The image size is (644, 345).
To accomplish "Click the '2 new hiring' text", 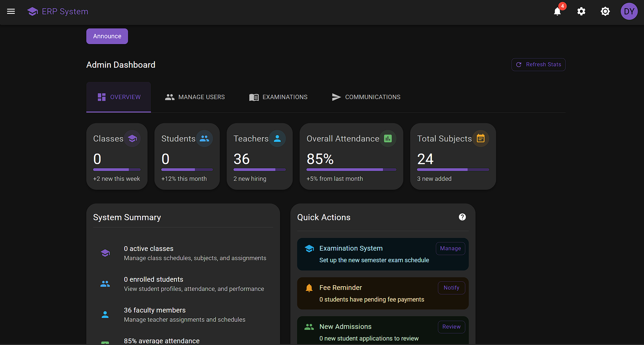I will click(x=250, y=179).
